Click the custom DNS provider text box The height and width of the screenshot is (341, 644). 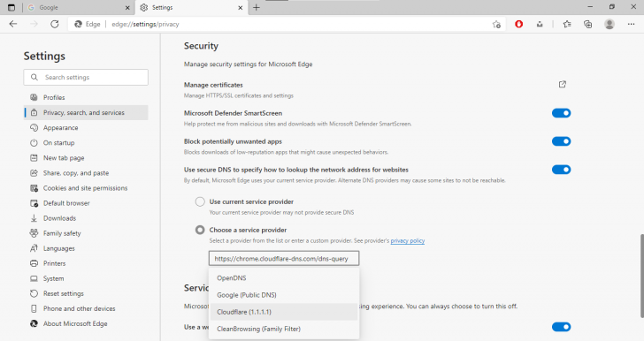284,259
